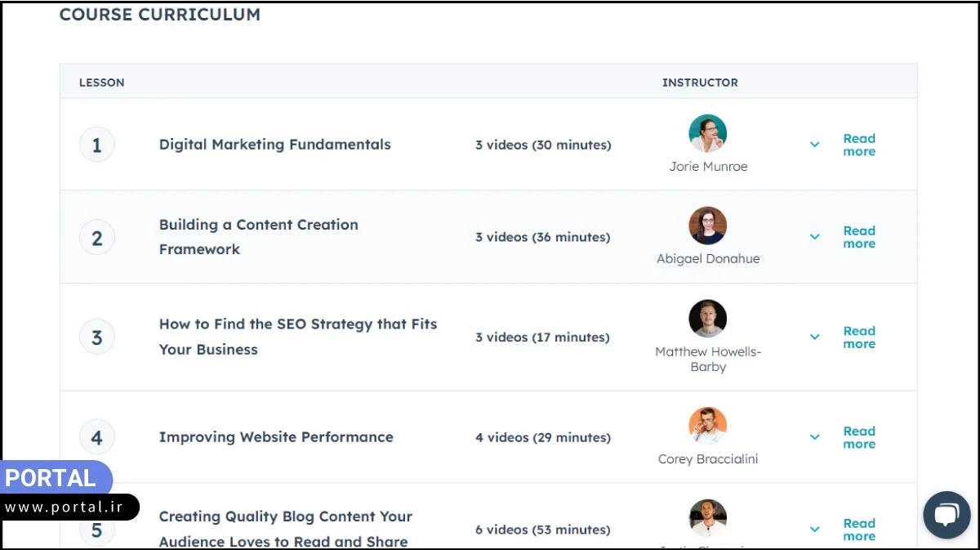Expand details for Improving Website Performance lesson
Screen dimensions: 980x550
point(814,437)
